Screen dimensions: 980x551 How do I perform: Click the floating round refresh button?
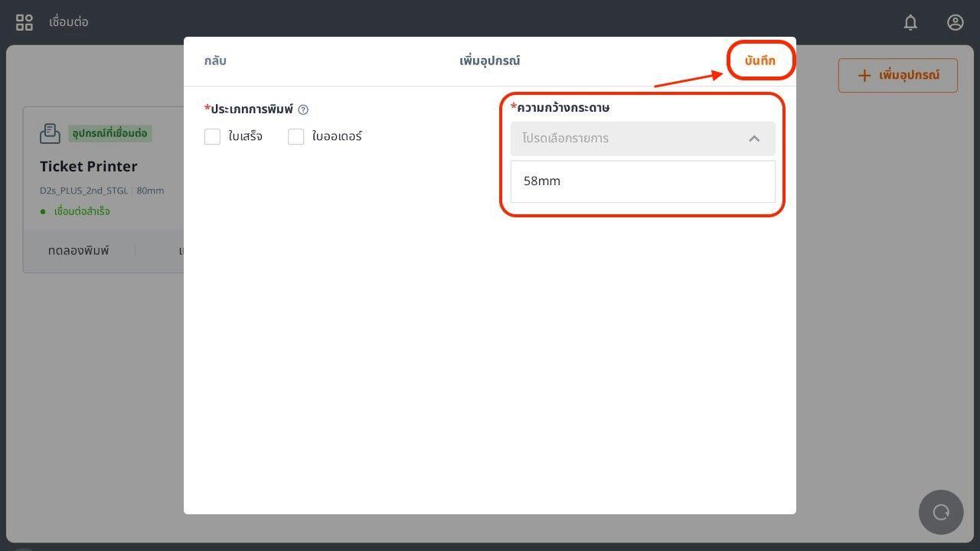coord(941,512)
